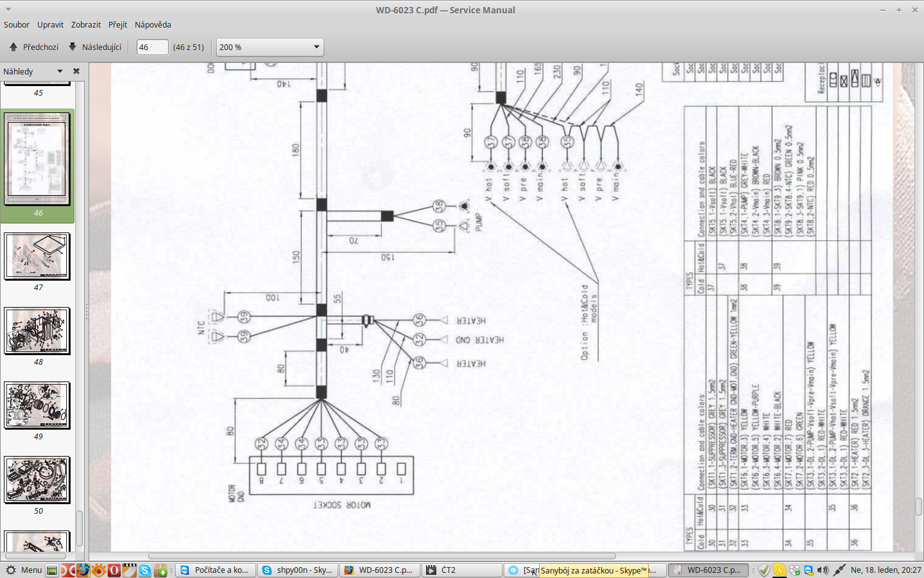Open the Nápověda menu
Viewport: 924px width, 578px height.
[153, 24]
